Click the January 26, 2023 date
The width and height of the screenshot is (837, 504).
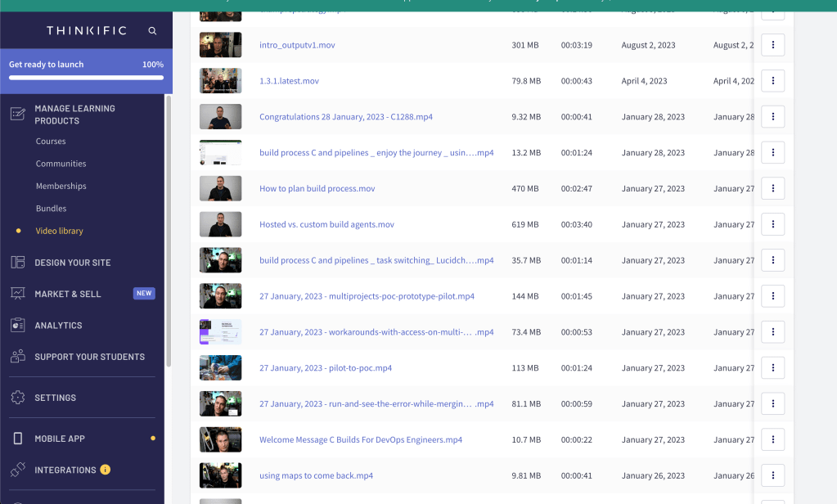[653, 475]
